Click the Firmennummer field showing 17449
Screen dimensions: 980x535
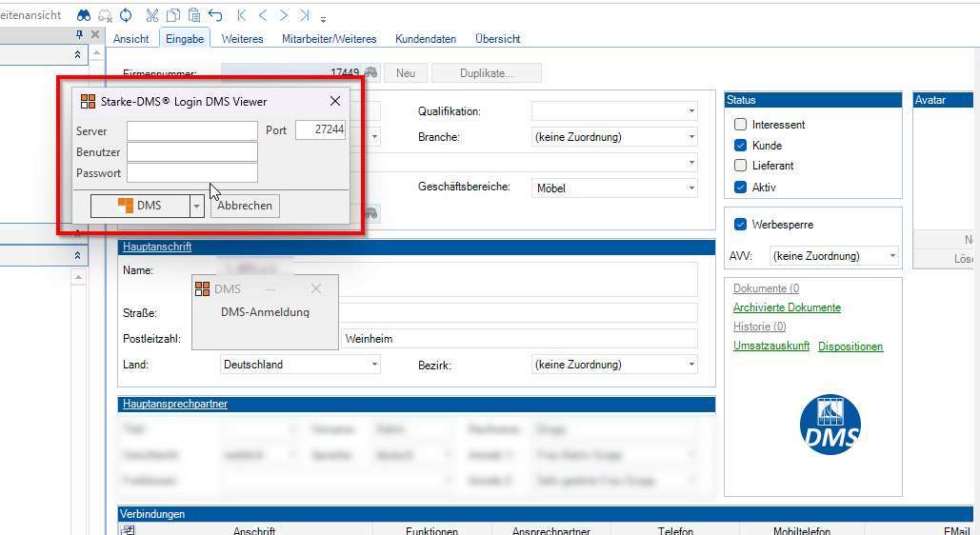292,73
